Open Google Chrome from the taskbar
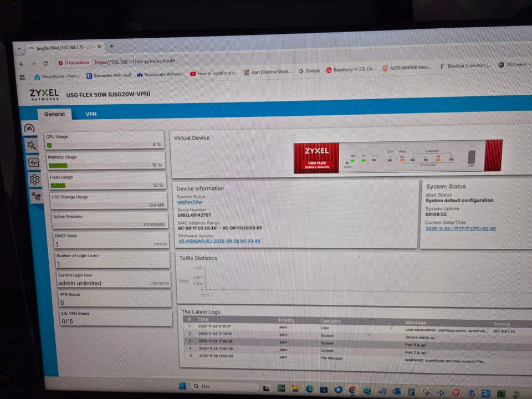This screenshot has height=399, width=532. (x=352, y=391)
